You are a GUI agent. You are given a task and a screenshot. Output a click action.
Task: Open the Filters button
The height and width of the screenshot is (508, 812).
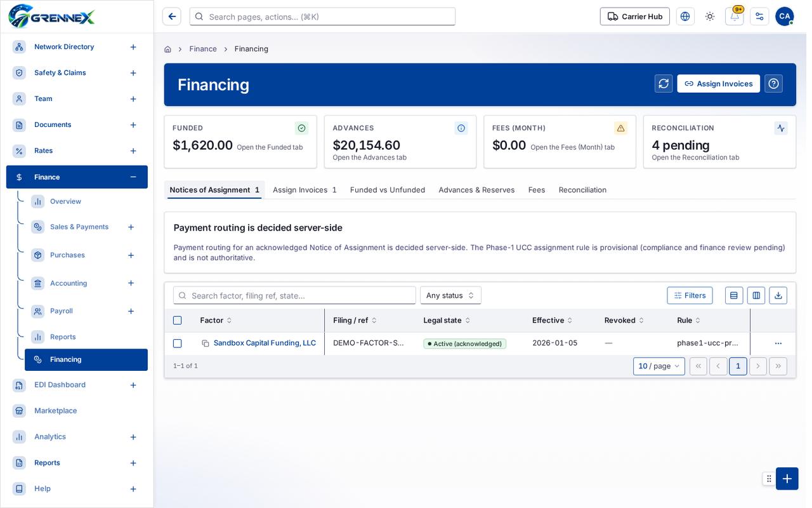[x=690, y=295]
